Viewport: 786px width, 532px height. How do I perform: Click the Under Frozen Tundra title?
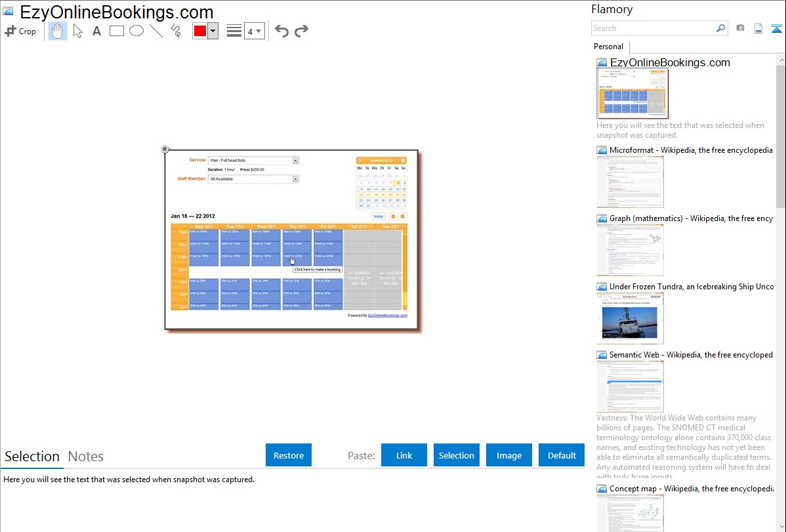click(692, 286)
